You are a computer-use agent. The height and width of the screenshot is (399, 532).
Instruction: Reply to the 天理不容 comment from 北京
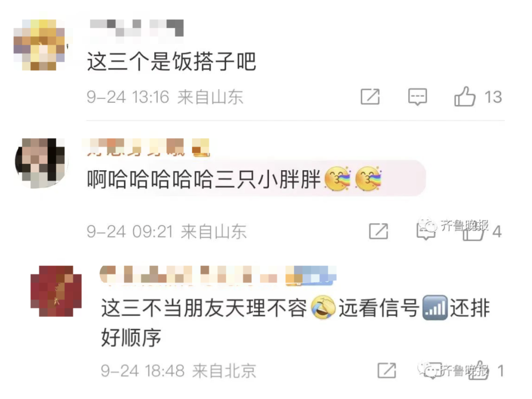(433, 370)
